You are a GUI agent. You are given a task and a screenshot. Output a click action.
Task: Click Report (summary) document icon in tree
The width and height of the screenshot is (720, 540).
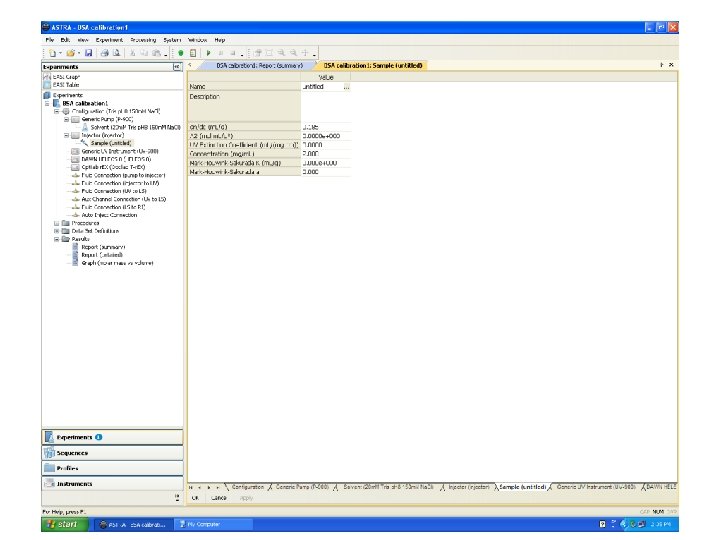coord(75,247)
